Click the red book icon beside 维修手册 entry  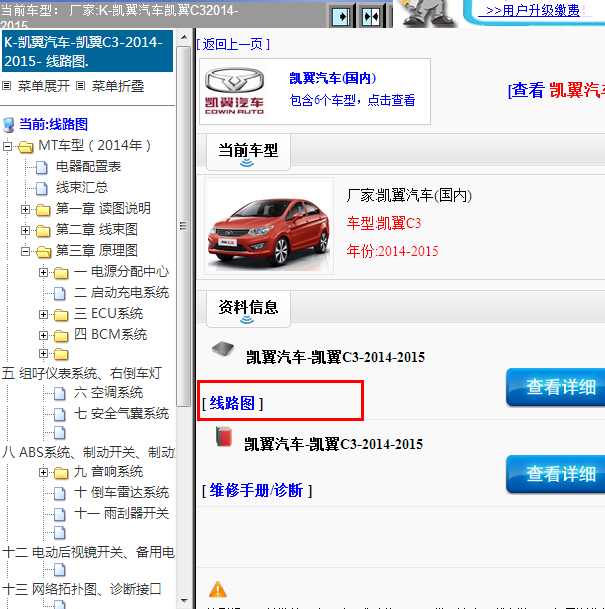[x=224, y=437]
